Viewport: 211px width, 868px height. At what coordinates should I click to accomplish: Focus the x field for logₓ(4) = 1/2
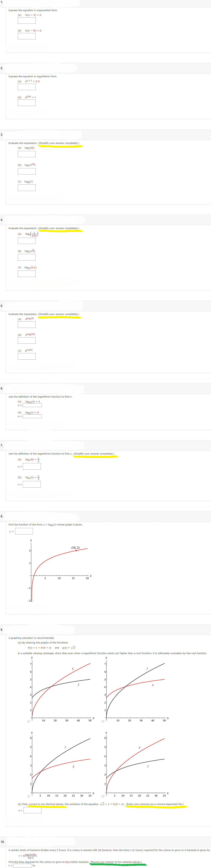point(32,466)
